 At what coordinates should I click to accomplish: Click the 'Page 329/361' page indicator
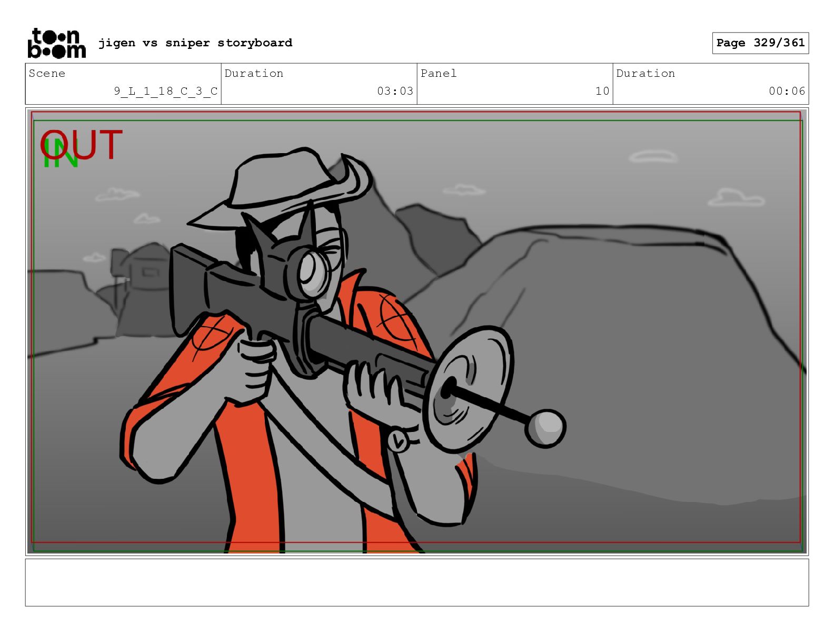pyautogui.click(x=760, y=43)
